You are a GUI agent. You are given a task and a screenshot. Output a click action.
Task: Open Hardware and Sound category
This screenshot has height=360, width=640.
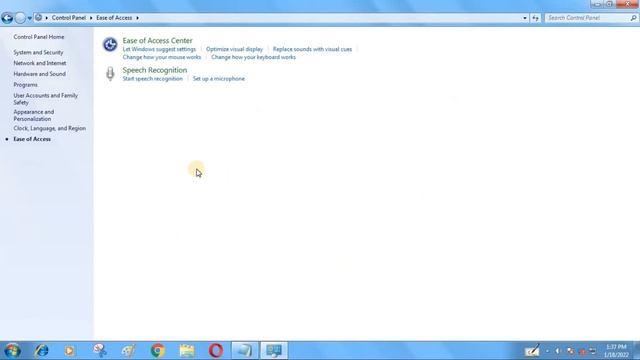[40, 74]
